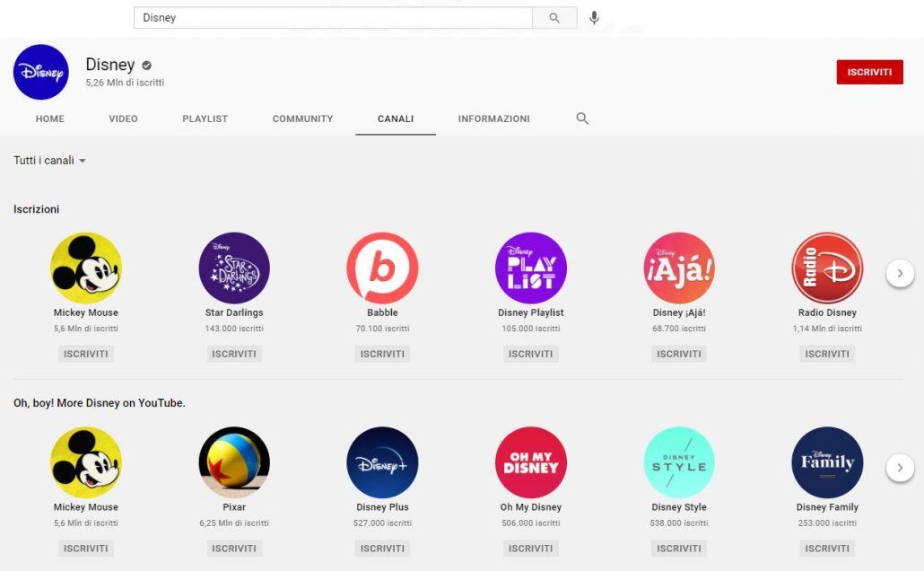The image size is (924, 571).
Task: Click Star Darlings' 143.000 iscritti count
Action: (234, 329)
